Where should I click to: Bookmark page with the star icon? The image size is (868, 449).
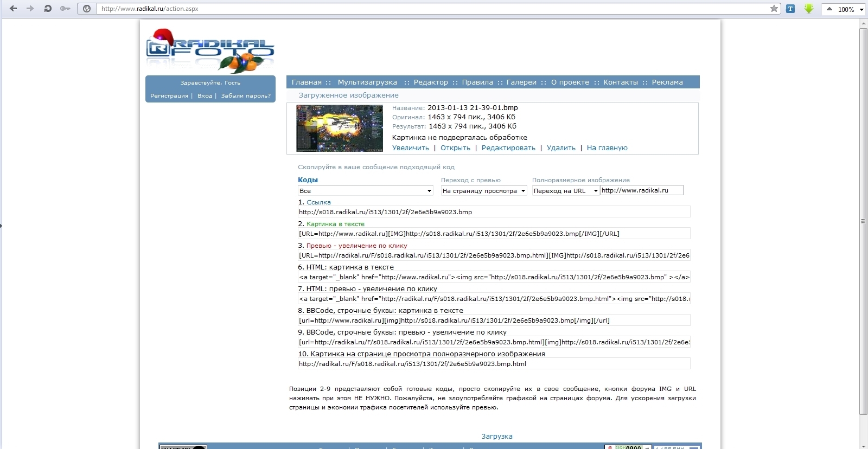coord(774,9)
